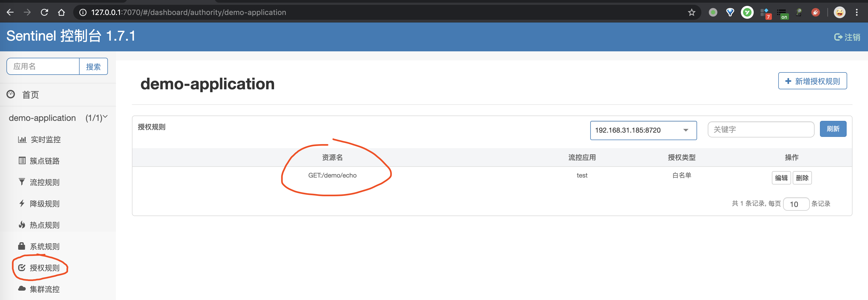This screenshot has width=868, height=300.
Task: Click the browser page reload icon
Action: point(44,12)
